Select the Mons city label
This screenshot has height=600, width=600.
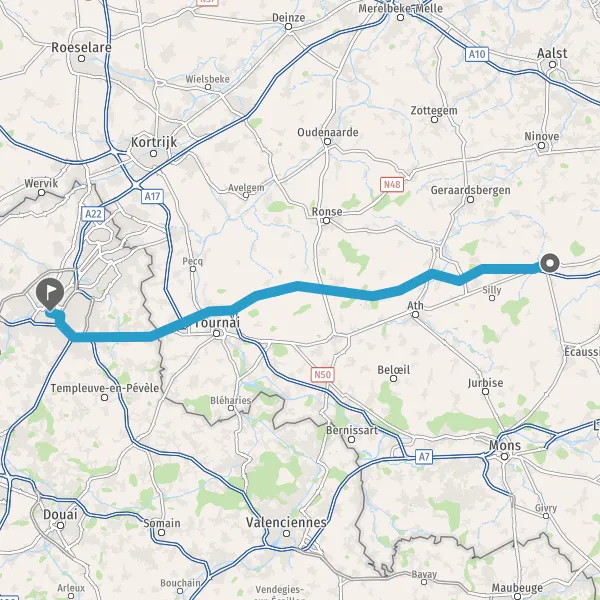point(505,445)
